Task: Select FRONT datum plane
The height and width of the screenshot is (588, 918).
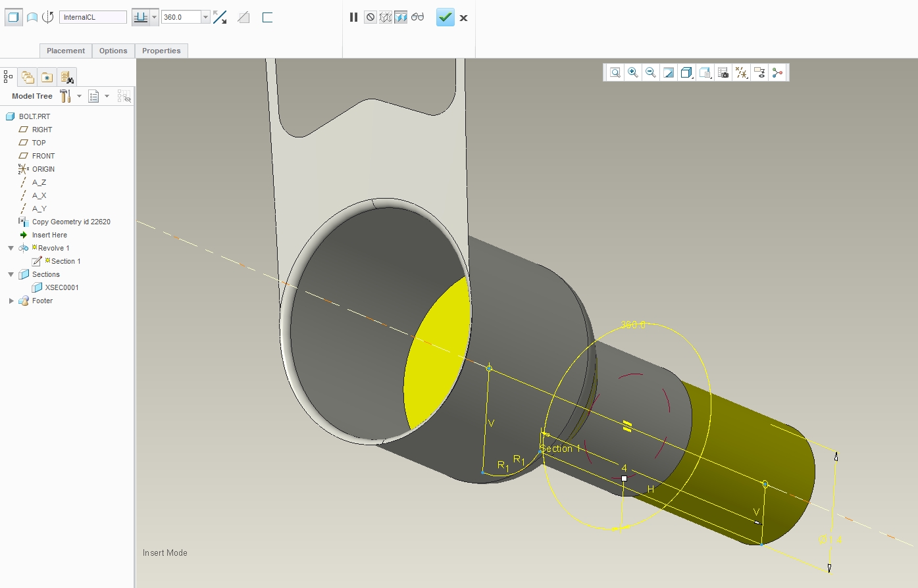Action: click(x=43, y=156)
